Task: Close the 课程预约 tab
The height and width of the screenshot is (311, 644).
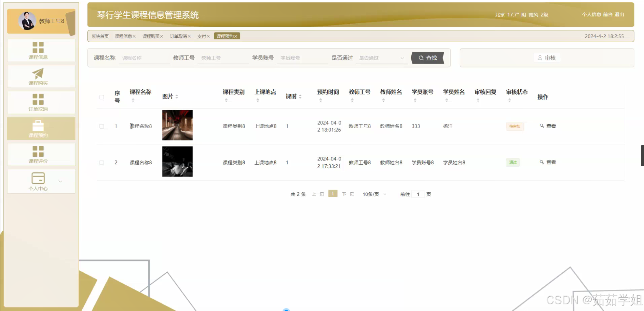Action: [x=236, y=36]
